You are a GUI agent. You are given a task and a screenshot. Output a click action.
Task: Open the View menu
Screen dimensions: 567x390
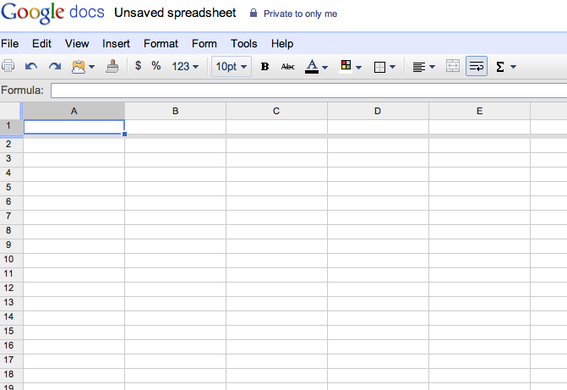pos(77,44)
